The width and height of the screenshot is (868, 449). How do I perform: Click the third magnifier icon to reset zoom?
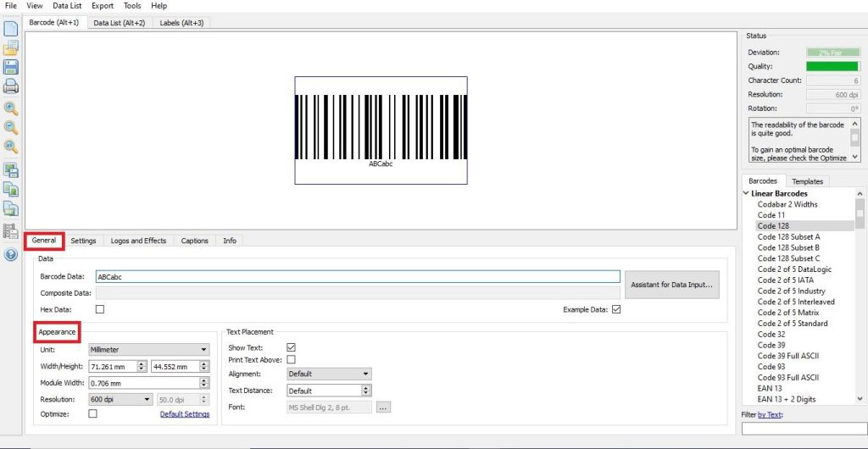(11, 147)
